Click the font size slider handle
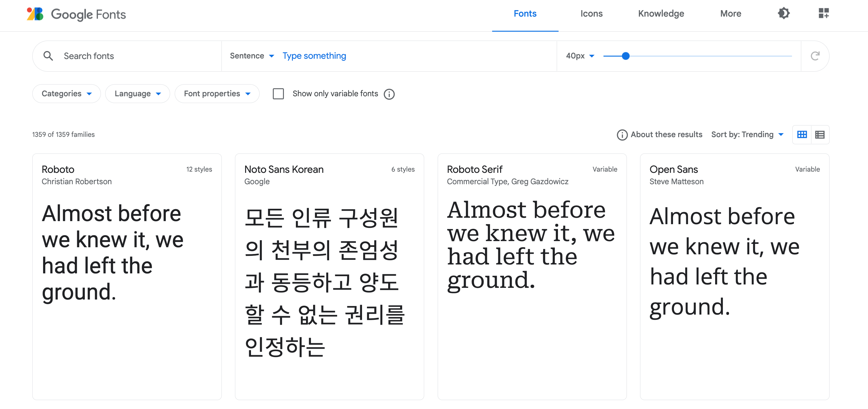The image size is (868, 409). click(625, 56)
